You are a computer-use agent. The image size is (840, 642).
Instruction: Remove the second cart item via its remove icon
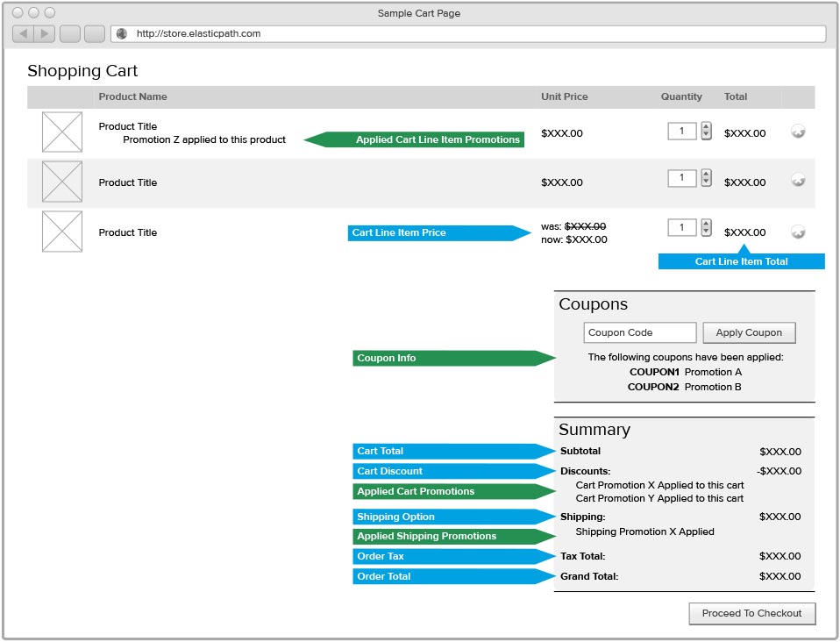(x=798, y=180)
